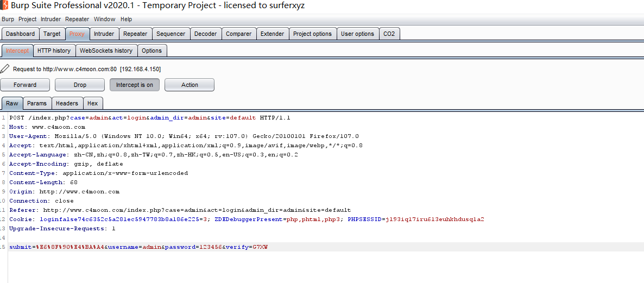Forward the intercepted request
644x283 pixels.
pos(25,85)
